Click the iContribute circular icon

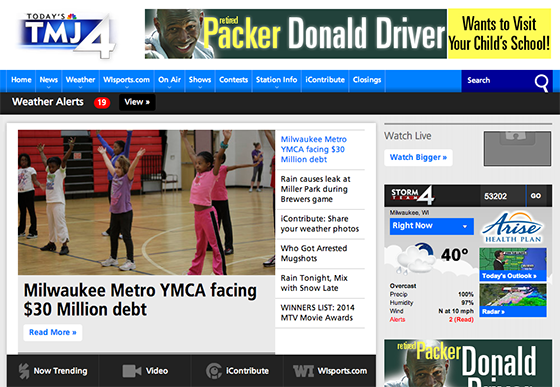coord(214,371)
